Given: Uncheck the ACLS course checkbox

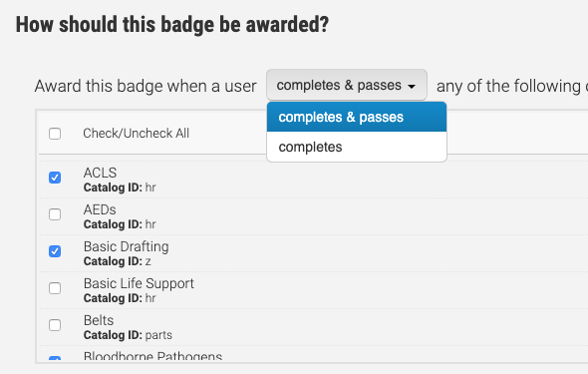Looking at the screenshot, I should 55,178.
